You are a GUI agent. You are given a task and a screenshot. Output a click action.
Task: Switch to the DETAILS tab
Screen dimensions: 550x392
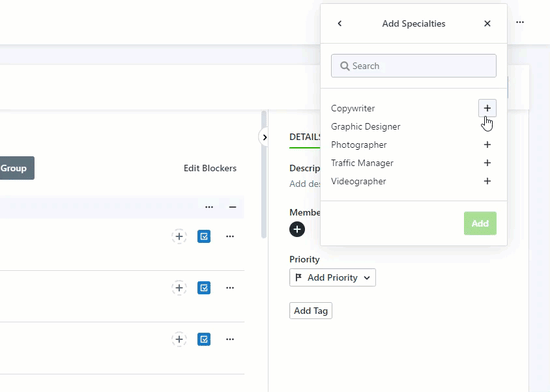(304, 137)
